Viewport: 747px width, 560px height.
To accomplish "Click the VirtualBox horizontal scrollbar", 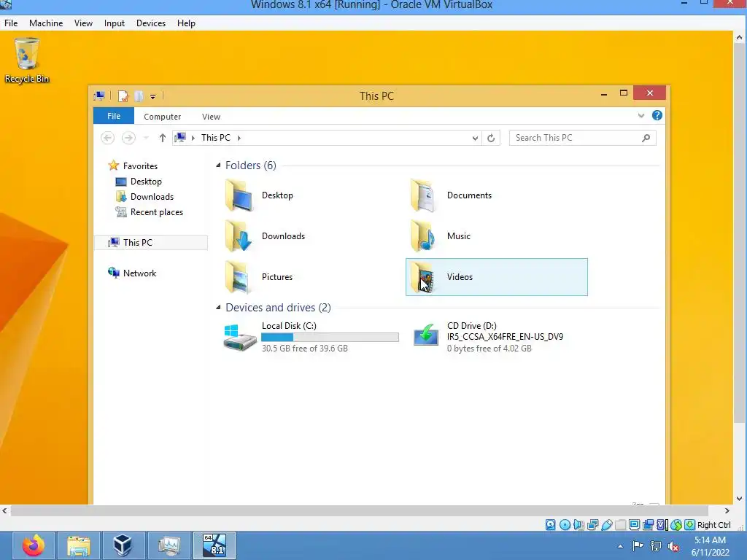I will click(359, 511).
